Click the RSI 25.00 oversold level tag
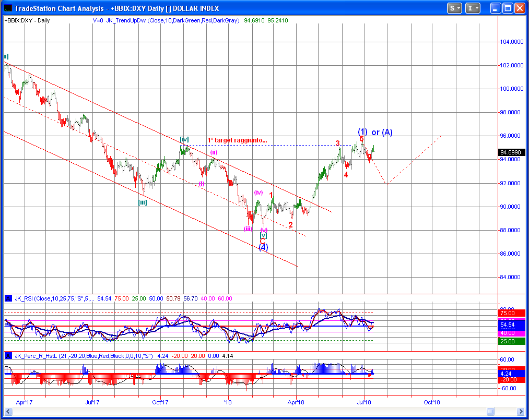This screenshot has height=420, width=529. click(x=512, y=341)
